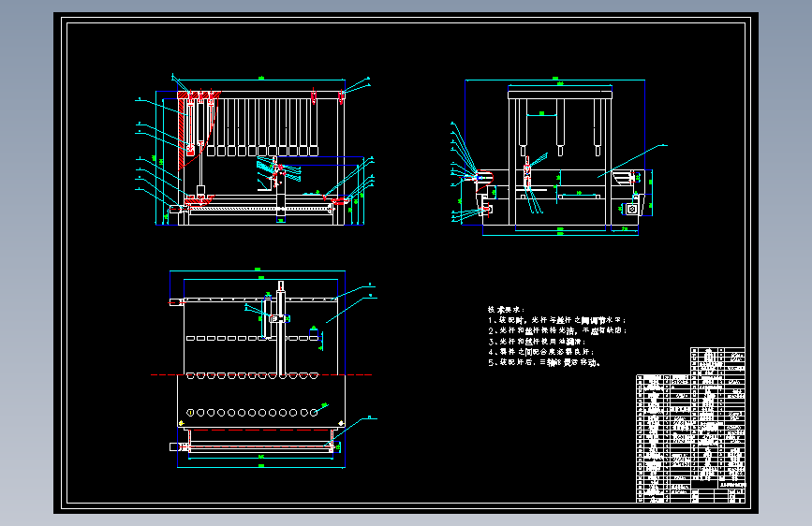Click the 技术要求 heading text
812x526 pixels.
coord(506,310)
